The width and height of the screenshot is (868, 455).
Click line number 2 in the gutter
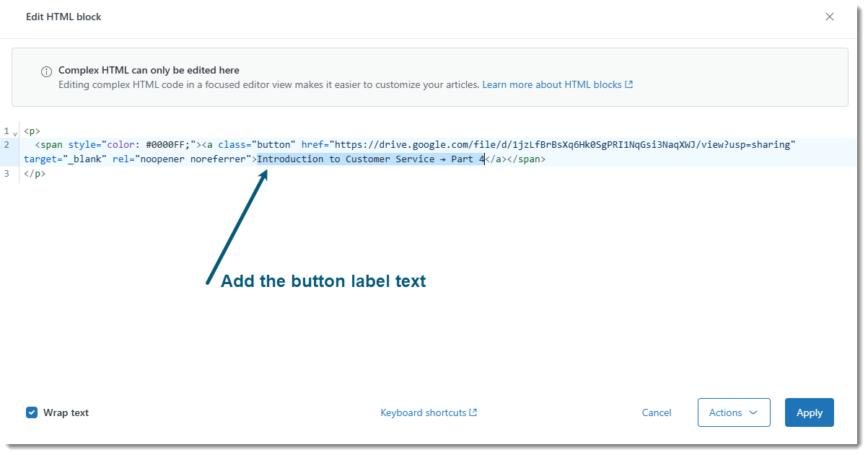[6, 145]
